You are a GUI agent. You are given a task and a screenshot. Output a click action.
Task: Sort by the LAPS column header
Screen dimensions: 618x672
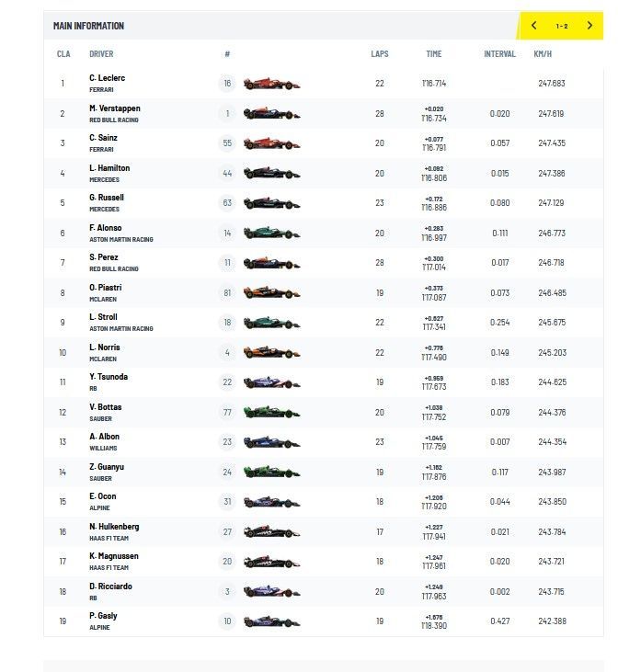coord(380,54)
